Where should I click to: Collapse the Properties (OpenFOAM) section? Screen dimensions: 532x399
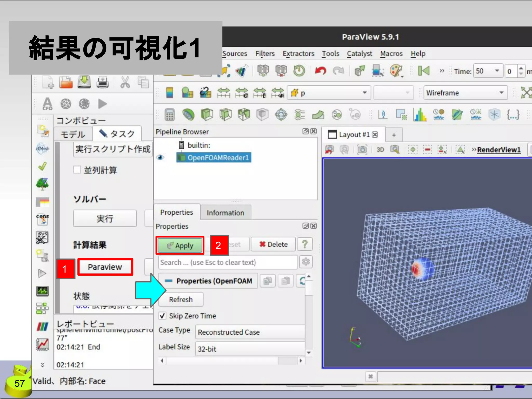click(169, 281)
